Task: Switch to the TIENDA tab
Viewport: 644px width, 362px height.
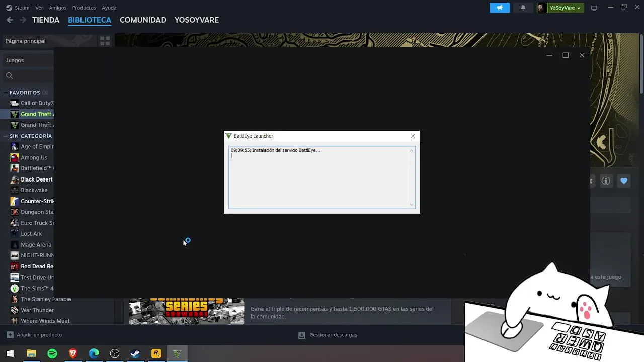Action: tap(46, 20)
